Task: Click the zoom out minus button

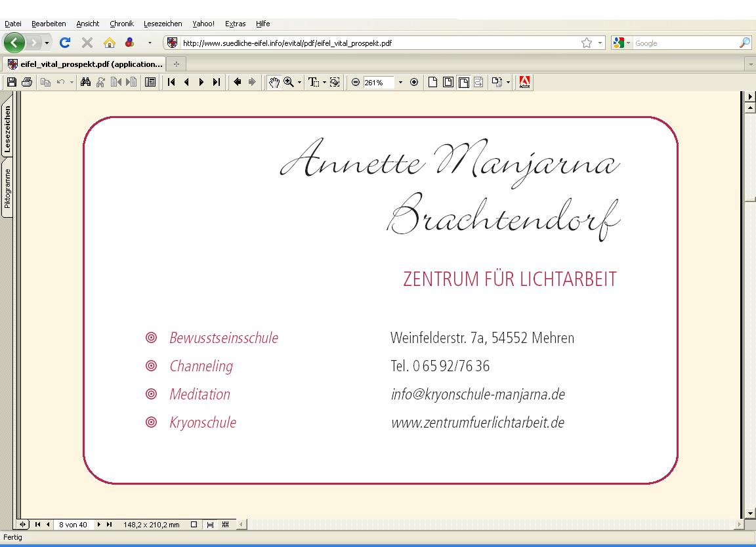Action: point(356,83)
